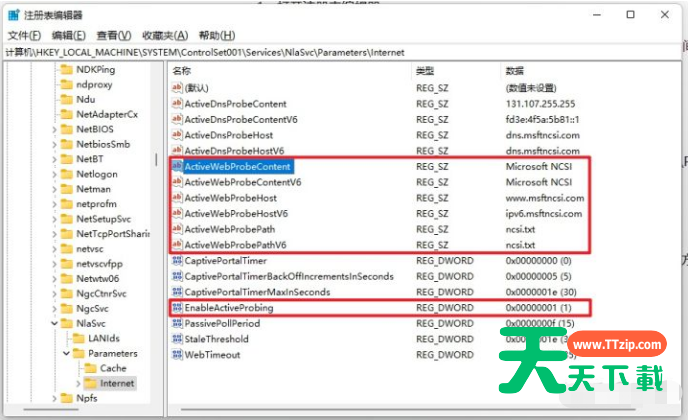Select the NgcCtnrSvc folder icon

pyautogui.click(x=67, y=294)
